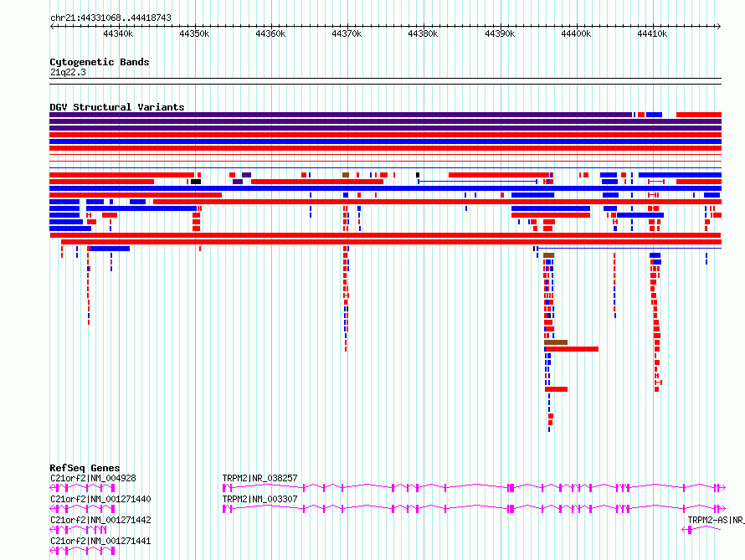
Task: Click the black variant block near 44380k
Action: click(x=418, y=175)
